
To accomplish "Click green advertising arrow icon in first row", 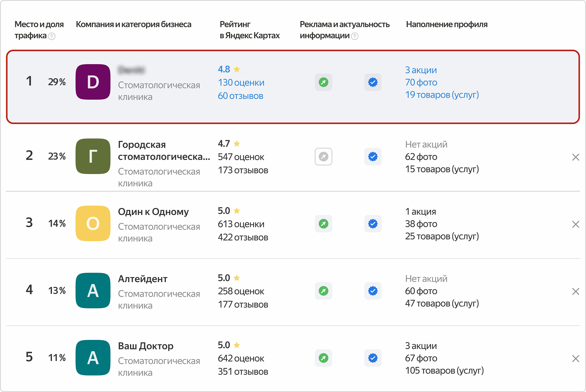I will (x=323, y=82).
